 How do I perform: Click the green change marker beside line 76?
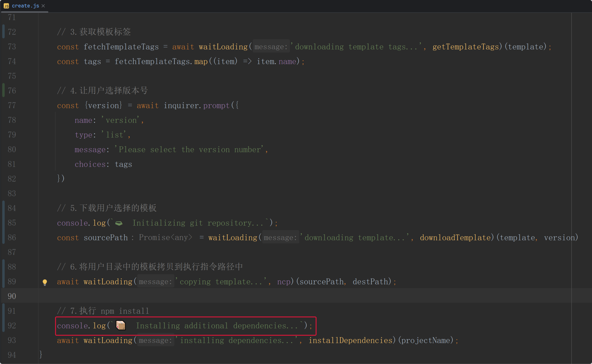click(3, 90)
